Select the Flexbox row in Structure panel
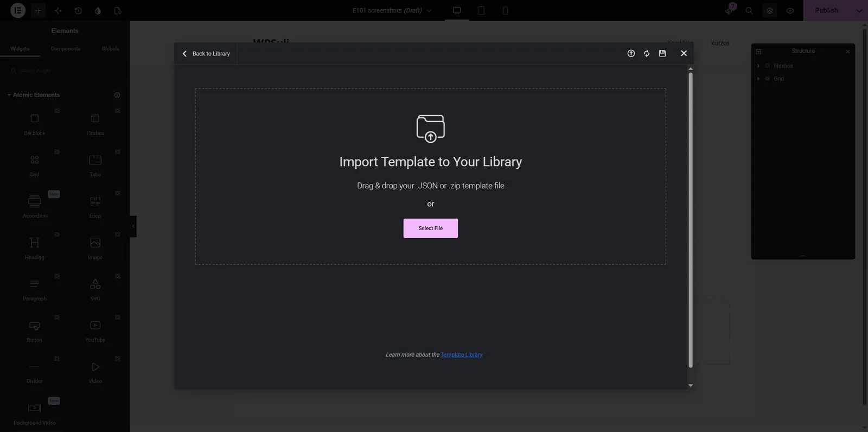 pos(803,66)
